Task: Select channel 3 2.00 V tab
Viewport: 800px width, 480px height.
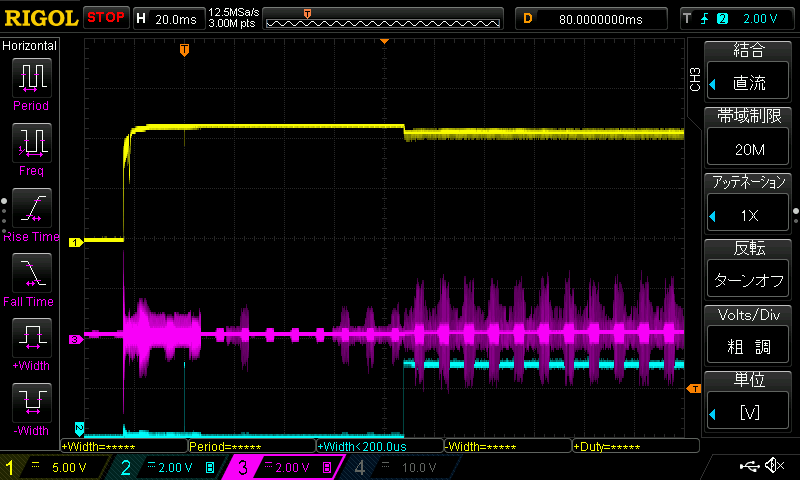Action: pyautogui.click(x=285, y=467)
